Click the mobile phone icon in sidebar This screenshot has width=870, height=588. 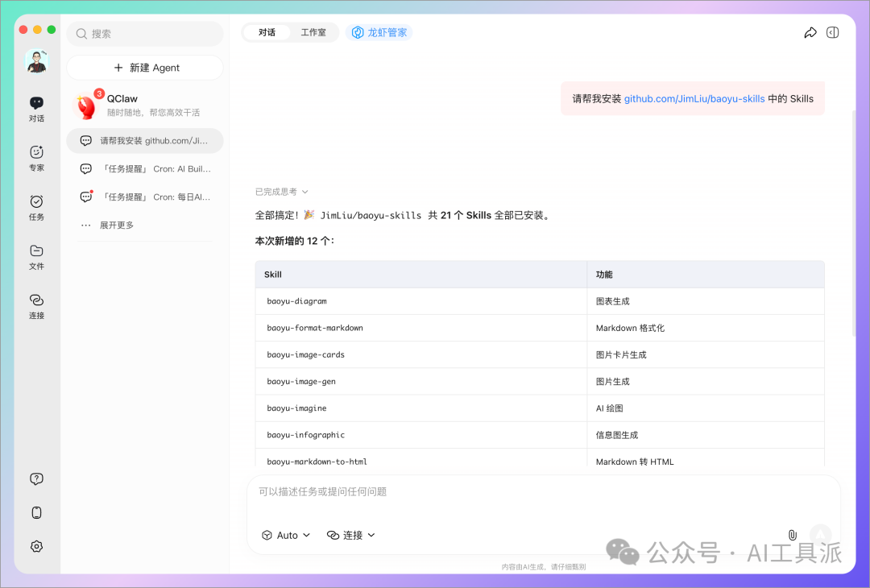tap(36, 512)
